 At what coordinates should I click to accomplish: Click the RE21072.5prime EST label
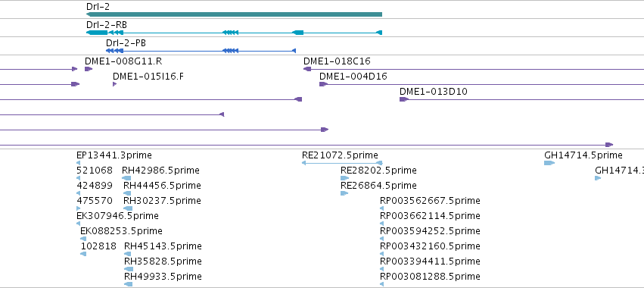click(340, 155)
